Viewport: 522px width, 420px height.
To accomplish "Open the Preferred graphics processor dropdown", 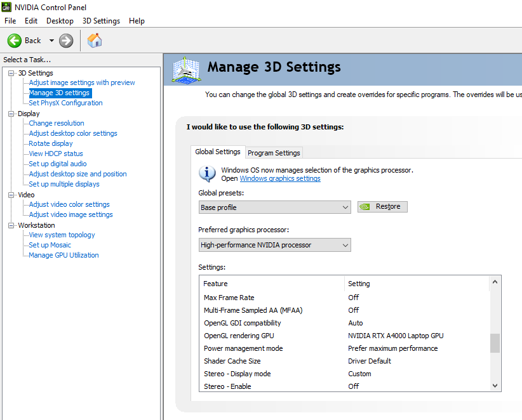I will click(345, 245).
